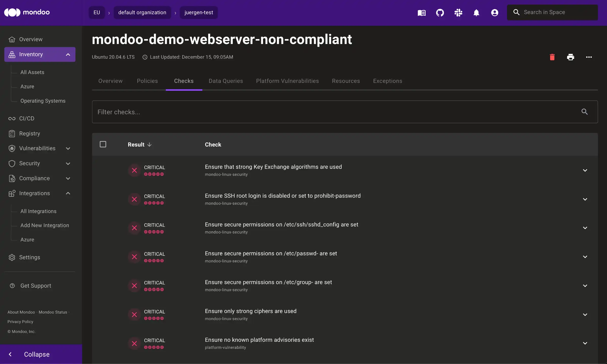The width and height of the screenshot is (607, 364).
Task: Expand the strong Key Exchange algorithms check
Action: (x=585, y=171)
